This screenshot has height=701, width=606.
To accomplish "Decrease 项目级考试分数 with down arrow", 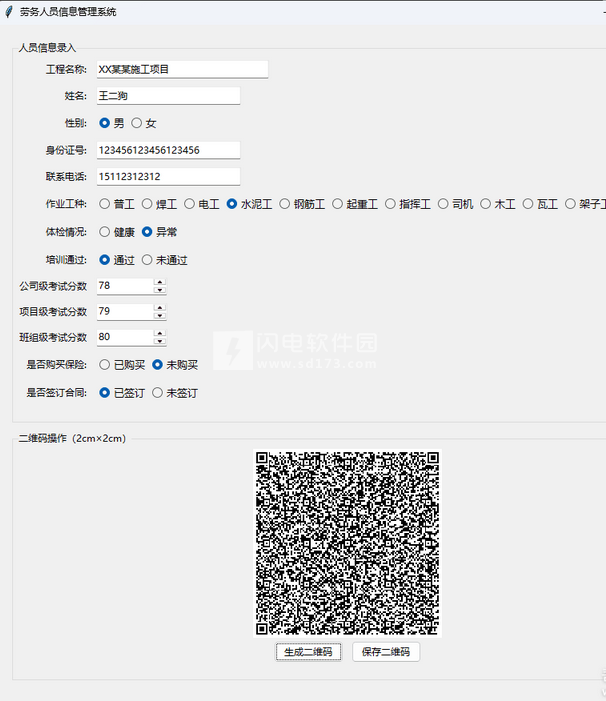I will pos(160,315).
